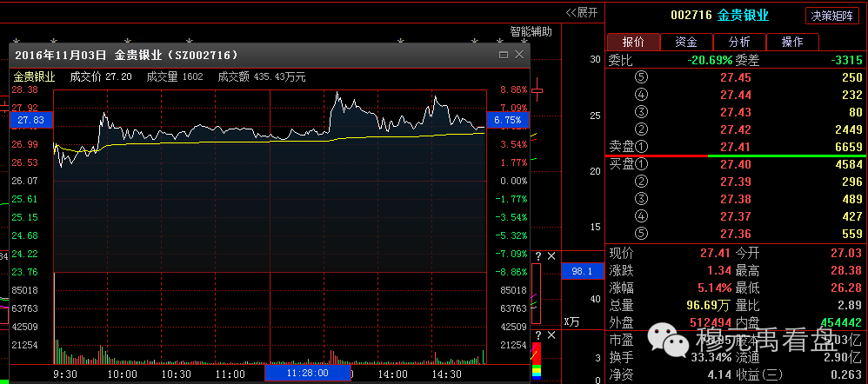The image size is (868, 384).
Task: Click the -8.86% bottom right axis label
Action: click(511, 272)
